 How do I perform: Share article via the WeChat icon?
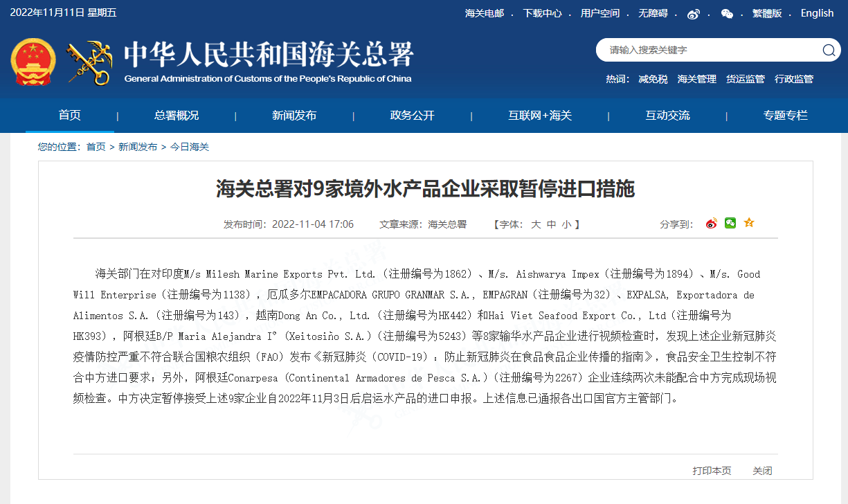click(730, 224)
